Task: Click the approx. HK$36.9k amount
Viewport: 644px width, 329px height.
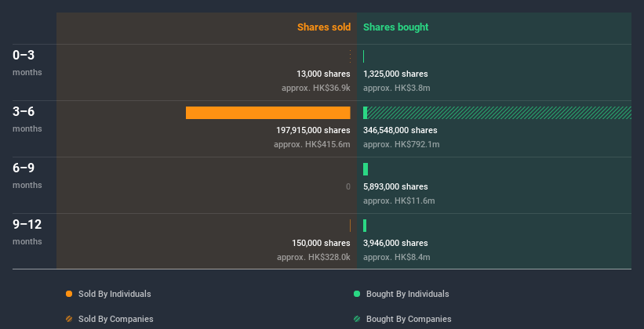Action: [x=316, y=88]
